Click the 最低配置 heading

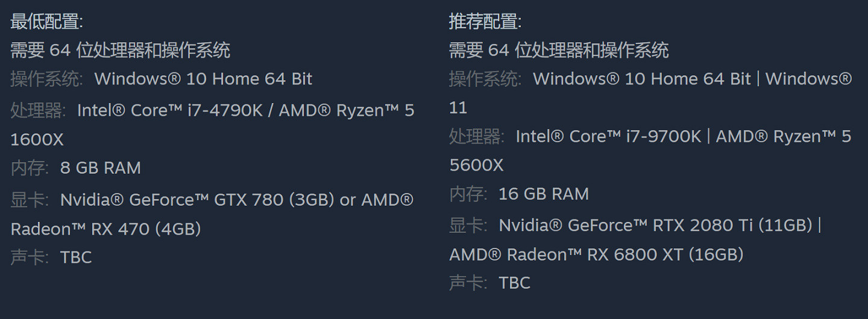click(46, 22)
